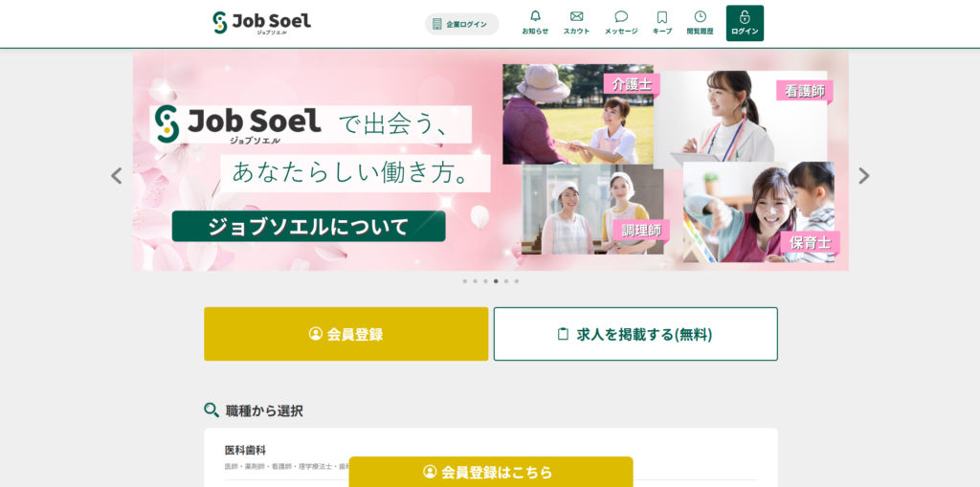Select the fourth active carousel dot
This screenshot has height=487, width=980.
point(496,281)
